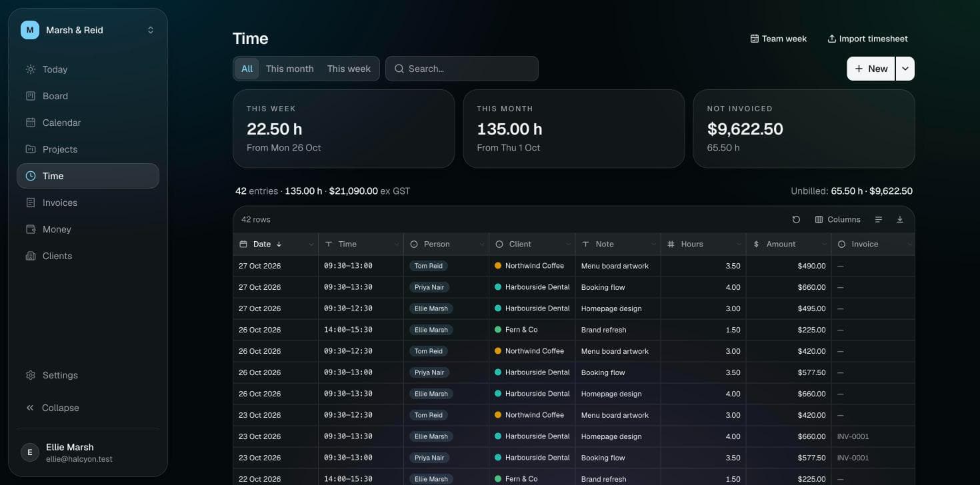
Task: Click the Date sort arrow
Action: coord(279,244)
